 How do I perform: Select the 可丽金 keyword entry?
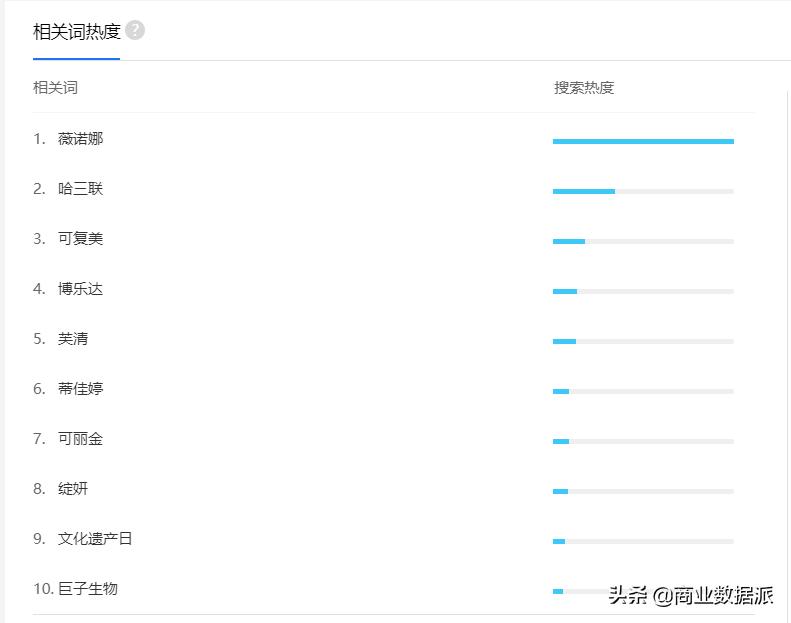[x=80, y=439]
